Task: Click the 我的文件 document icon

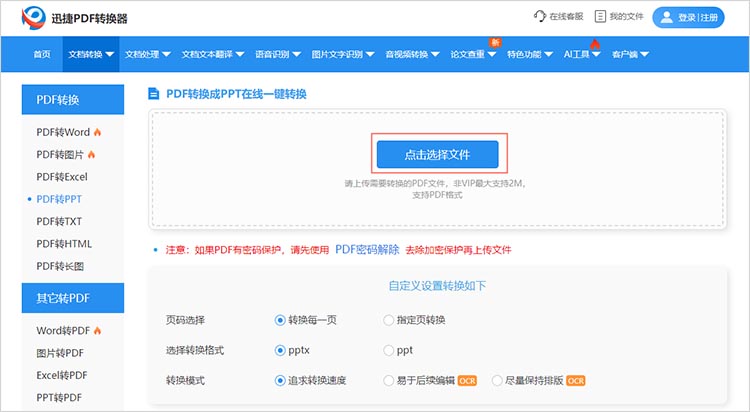Action: (600, 16)
